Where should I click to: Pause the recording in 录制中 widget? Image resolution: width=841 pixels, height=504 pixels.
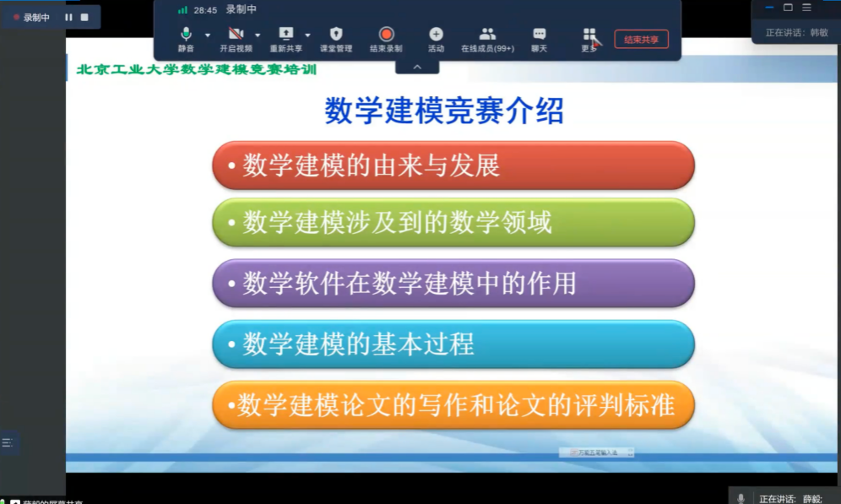(68, 17)
